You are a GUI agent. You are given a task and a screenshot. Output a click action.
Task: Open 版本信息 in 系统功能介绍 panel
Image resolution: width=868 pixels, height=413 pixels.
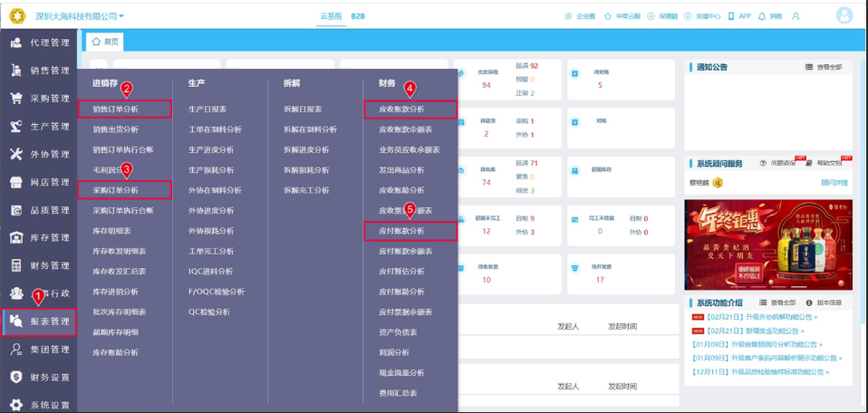[824, 303]
